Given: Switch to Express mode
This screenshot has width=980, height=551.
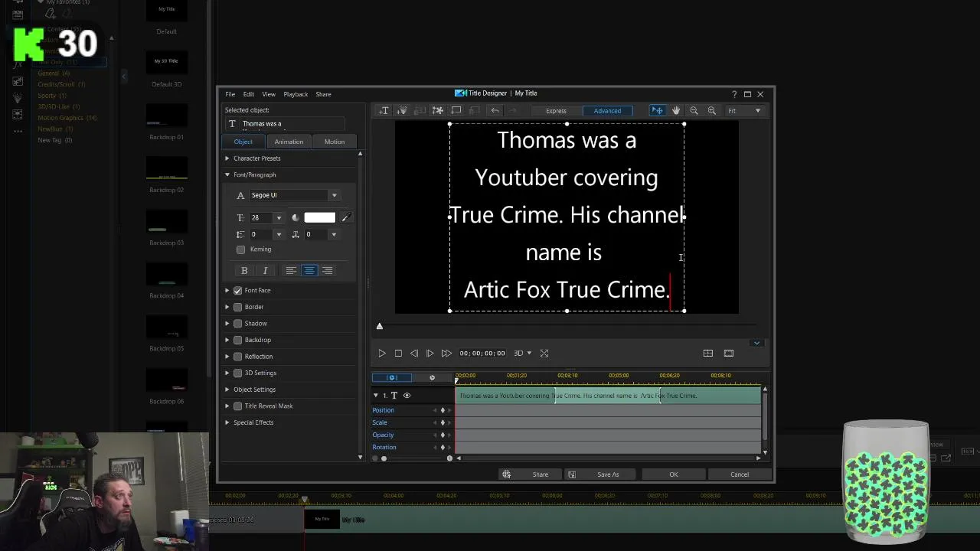Looking at the screenshot, I should [x=556, y=111].
